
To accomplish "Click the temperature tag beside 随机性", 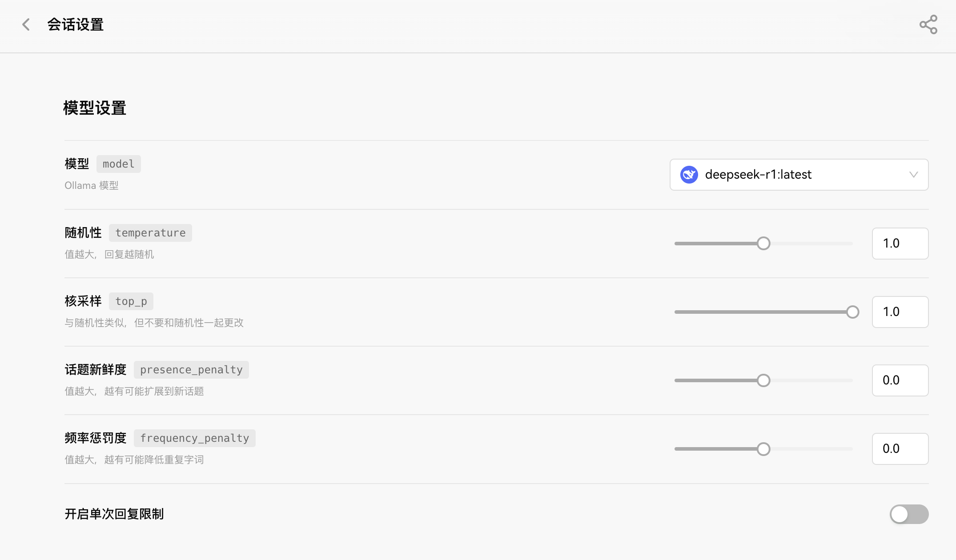I will [150, 232].
